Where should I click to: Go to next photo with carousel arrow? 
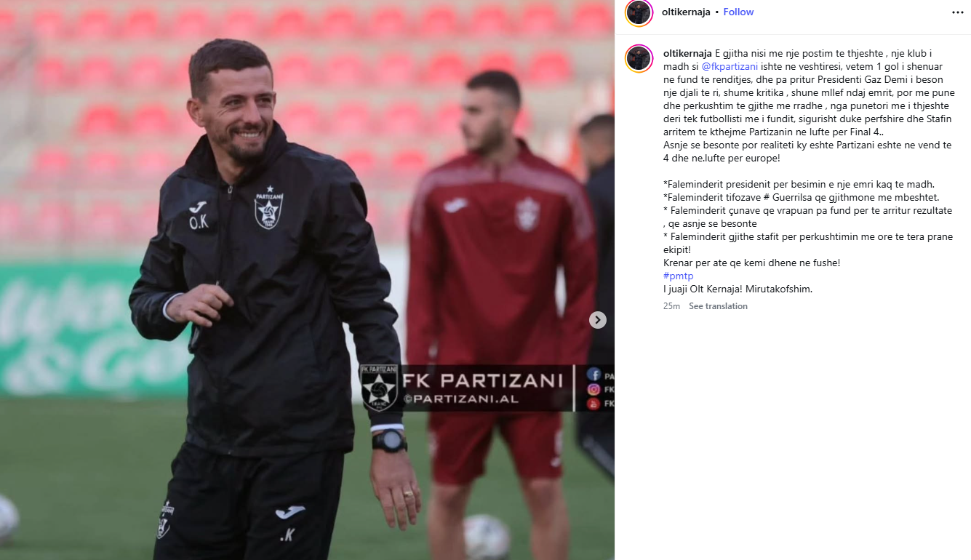tap(597, 320)
